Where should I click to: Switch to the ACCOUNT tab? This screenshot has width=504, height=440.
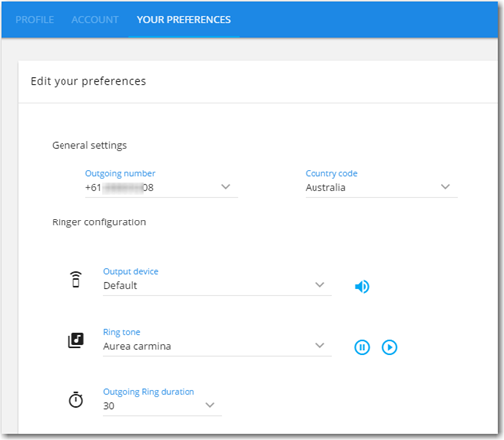click(95, 20)
